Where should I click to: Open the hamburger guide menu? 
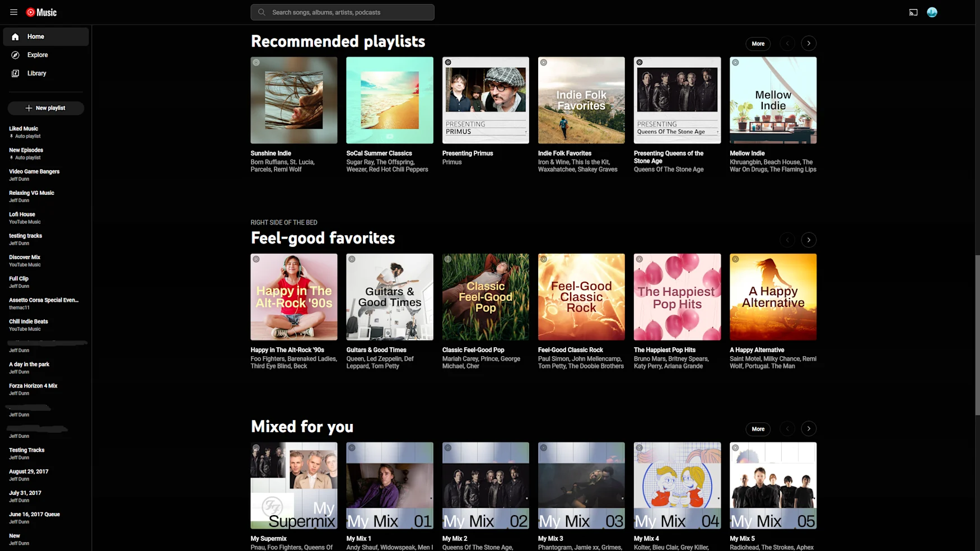pyautogui.click(x=13, y=12)
